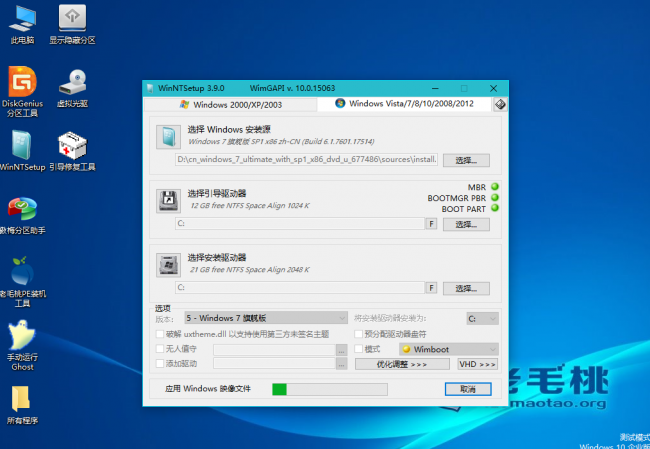Viewport: 650px width, 449px height.
Task: Click the yellow Wimboot mode indicator icon
Action: 406,349
